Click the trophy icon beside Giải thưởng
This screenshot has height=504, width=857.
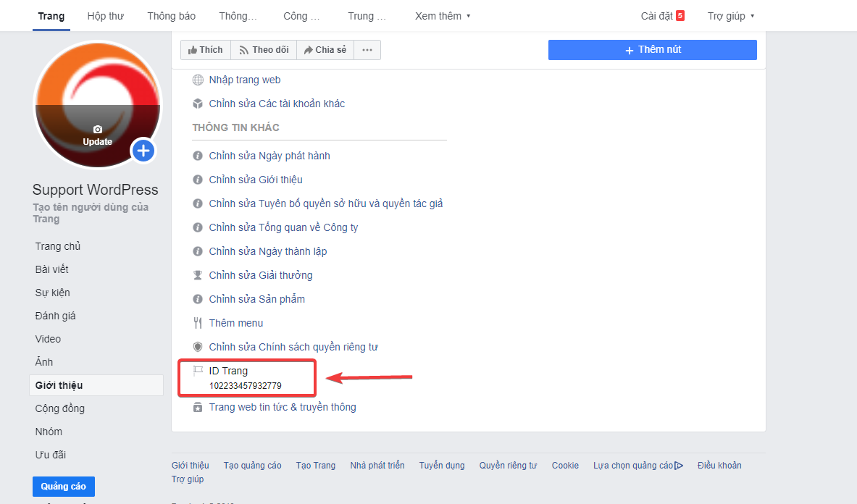[198, 275]
